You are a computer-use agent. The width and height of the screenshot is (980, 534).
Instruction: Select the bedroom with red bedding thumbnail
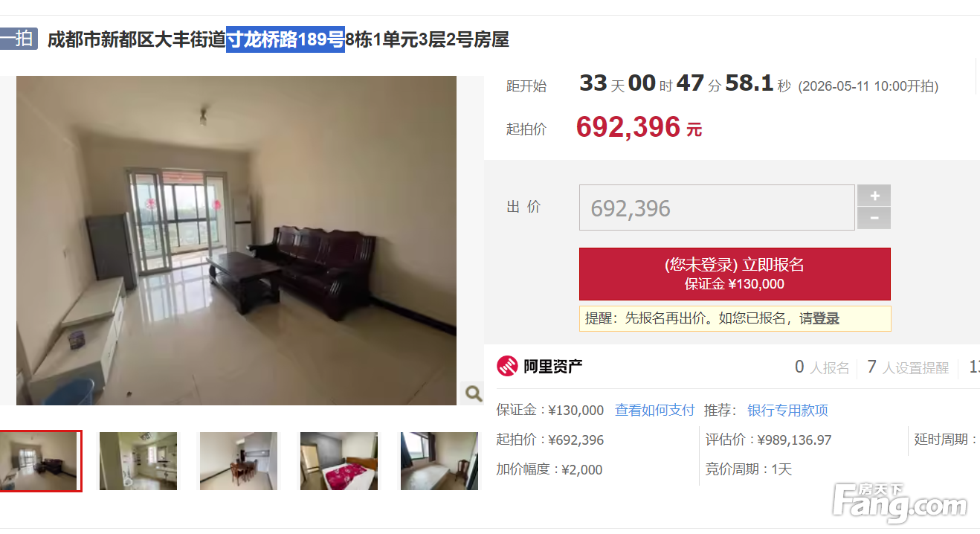339,461
